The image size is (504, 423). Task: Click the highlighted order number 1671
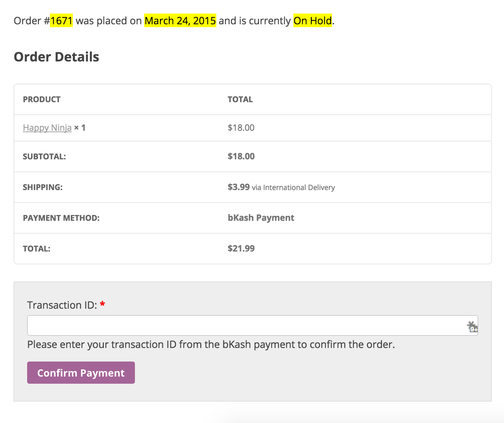(61, 21)
